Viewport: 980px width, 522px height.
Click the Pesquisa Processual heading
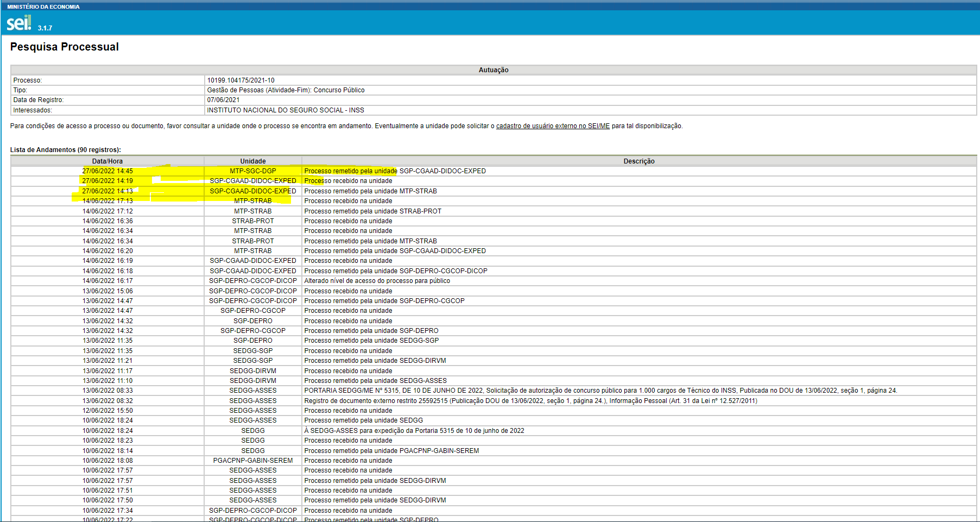click(64, 47)
